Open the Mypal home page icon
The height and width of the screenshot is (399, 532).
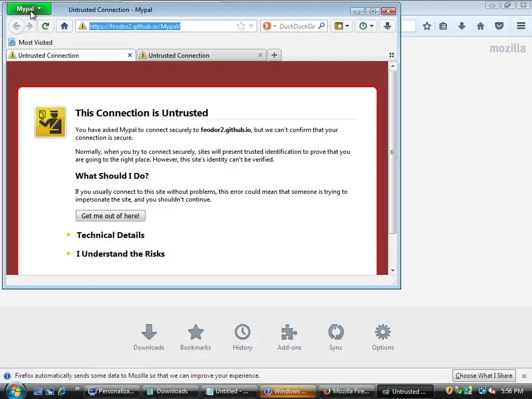64,26
